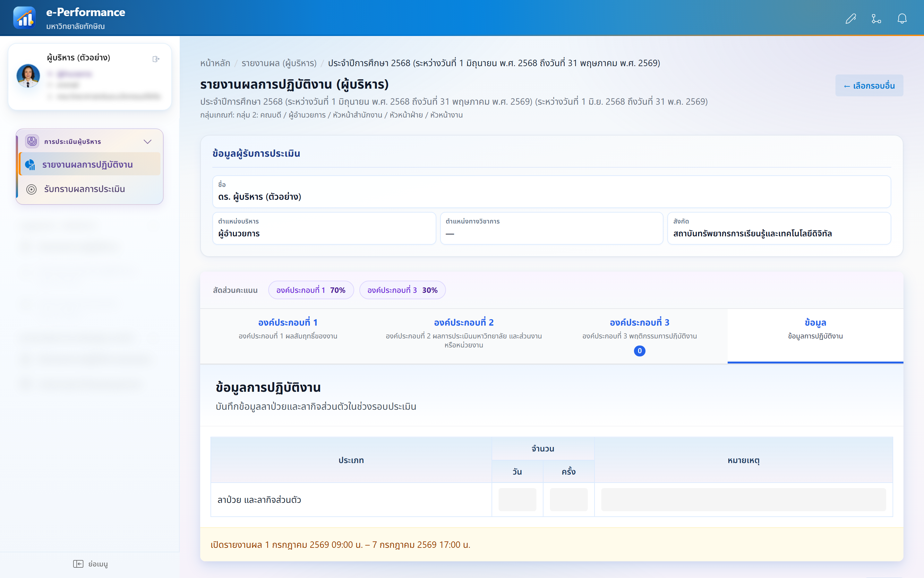
Task: Go to หน้าหลัก breadcrumb link
Action: point(215,63)
